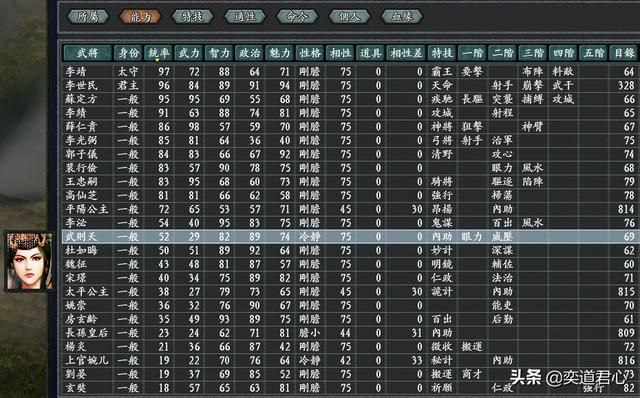This screenshot has width=640, height=398.
Task: Select officer 李世民 in the list
Action: coord(81,85)
